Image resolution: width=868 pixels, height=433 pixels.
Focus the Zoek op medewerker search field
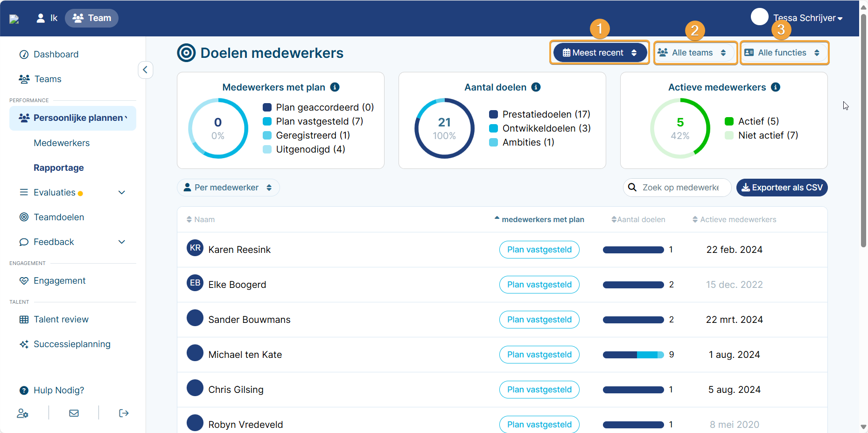click(x=677, y=188)
